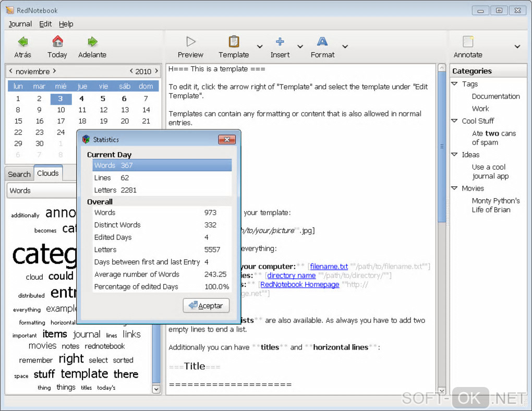
Task: Select the Lines 62 statistics row
Action: tap(162, 177)
